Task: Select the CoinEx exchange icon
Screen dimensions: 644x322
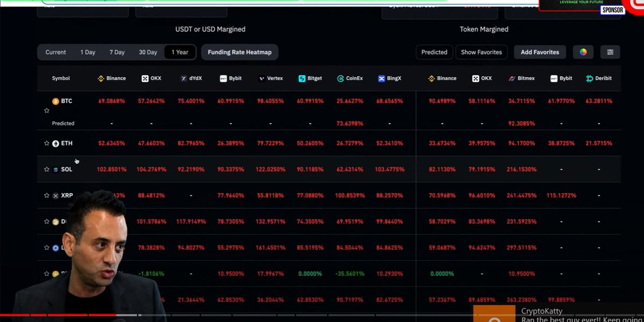Action: (x=340, y=78)
